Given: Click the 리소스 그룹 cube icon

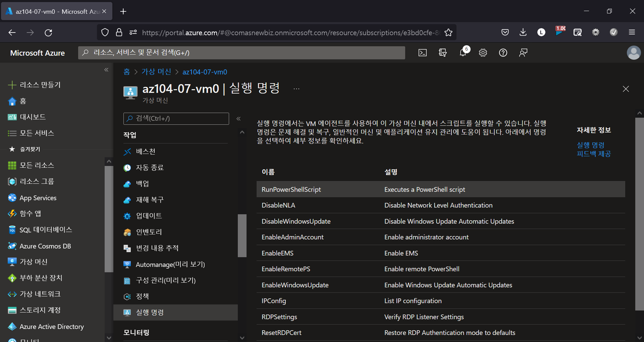Looking at the screenshot, I should click(12, 181).
